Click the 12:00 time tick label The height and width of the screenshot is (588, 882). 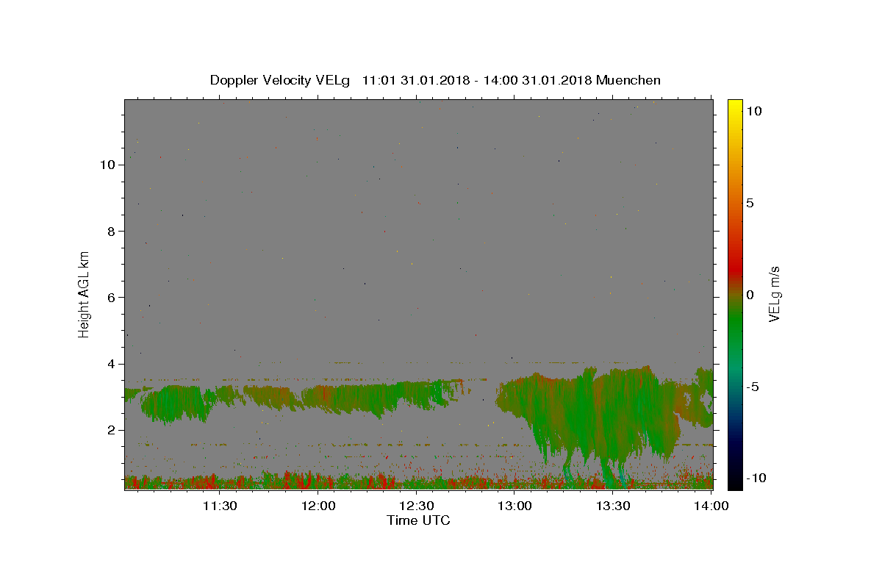point(318,506)
